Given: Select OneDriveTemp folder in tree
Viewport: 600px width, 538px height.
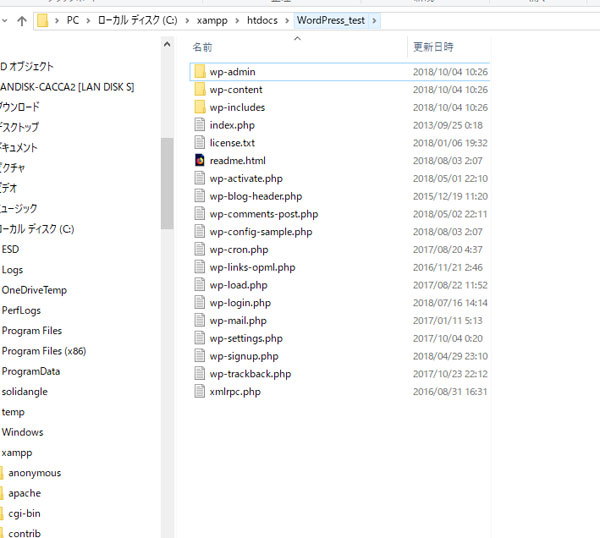Looking at the screenshot, I should [34, 290].
